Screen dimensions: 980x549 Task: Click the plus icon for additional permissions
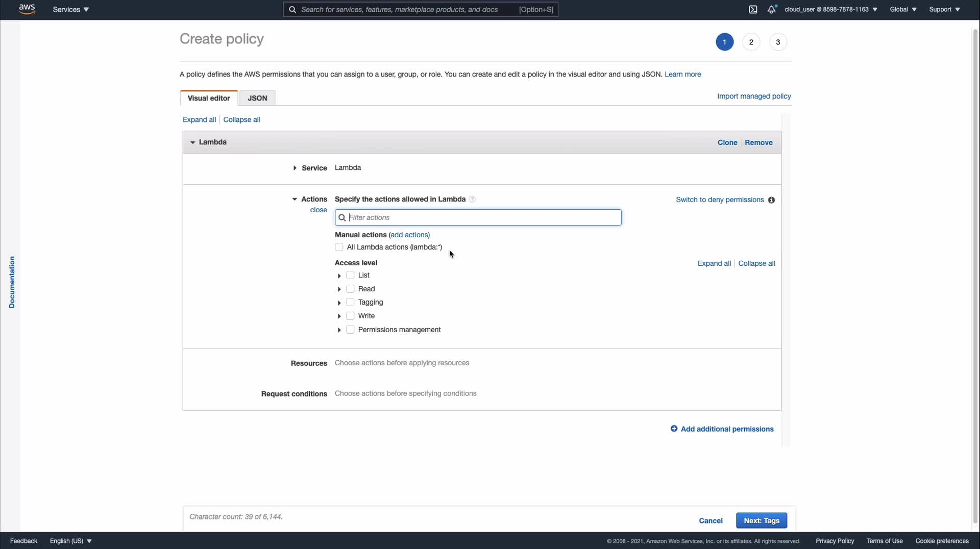[x=674, y=429]
